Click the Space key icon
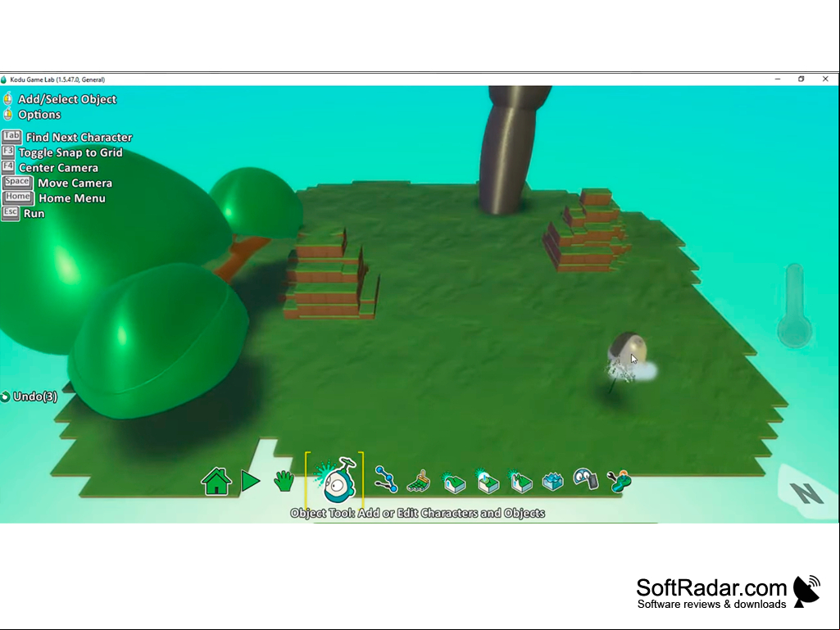 (x=18, y=183)
